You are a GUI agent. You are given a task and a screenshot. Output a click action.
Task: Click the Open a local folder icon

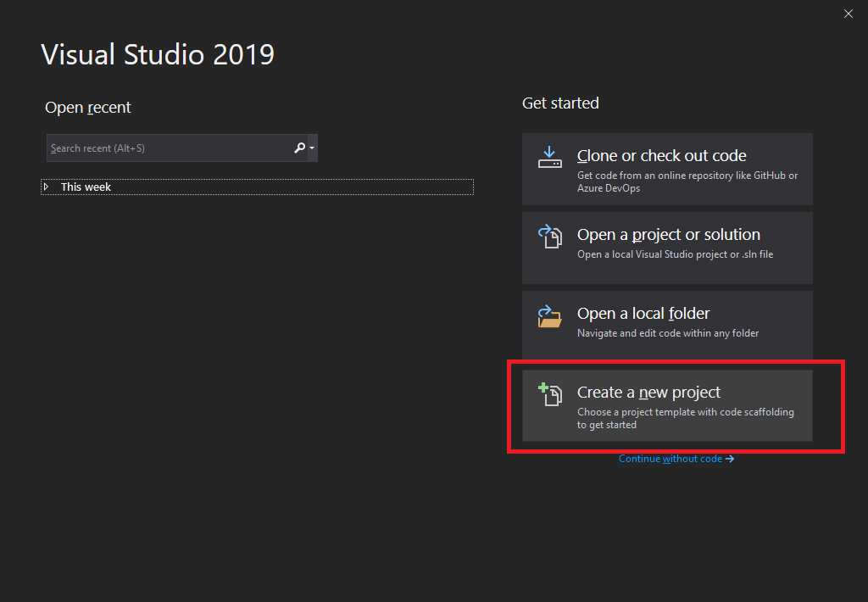549,315
